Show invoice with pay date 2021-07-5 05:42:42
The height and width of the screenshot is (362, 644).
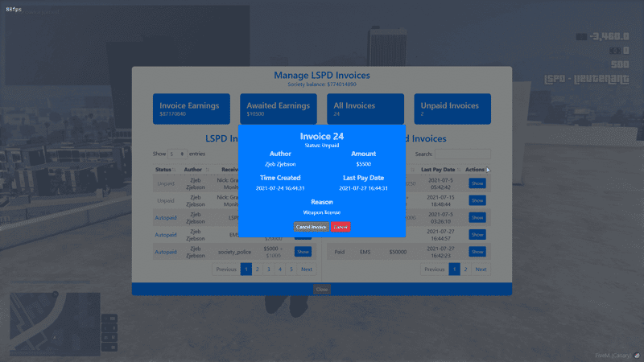(477, 183)
